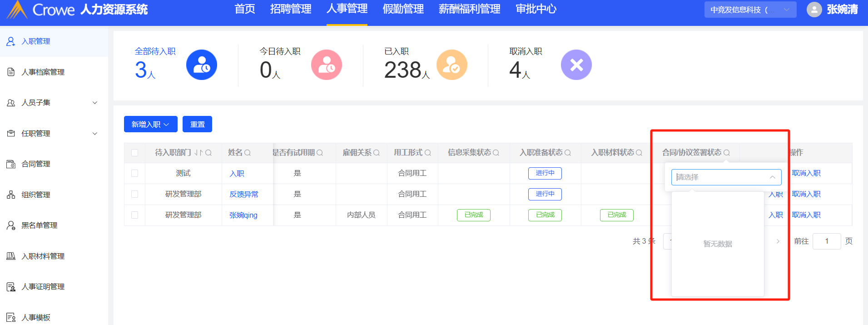Image resolution: width=868 pixels, height=325 pixels.
Task: Click sort icon in 待入职部门 column header
Action: pyautogui.click(x=198, y=153)
